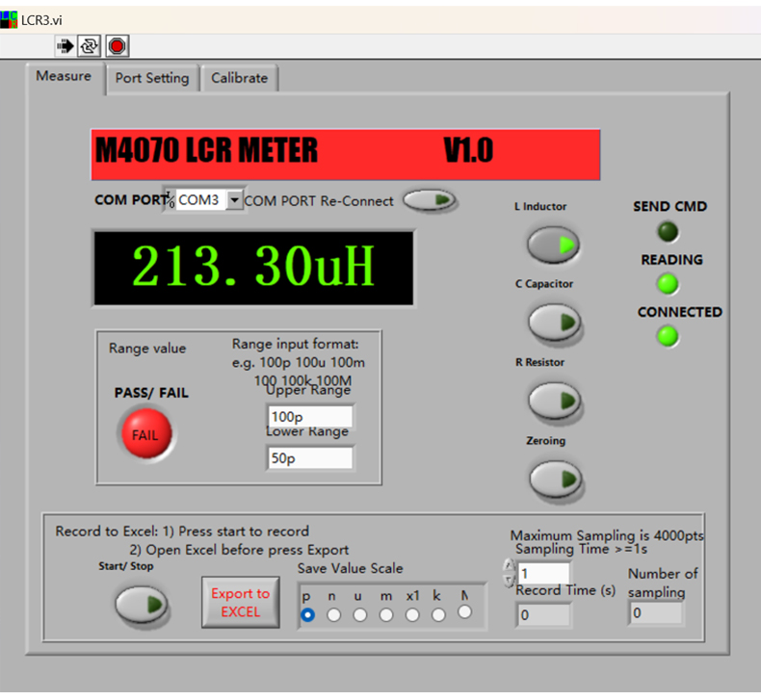The image size is (761, 700).
Task: Click the COM PORT Re-Connect button
Action: (429, 200)
